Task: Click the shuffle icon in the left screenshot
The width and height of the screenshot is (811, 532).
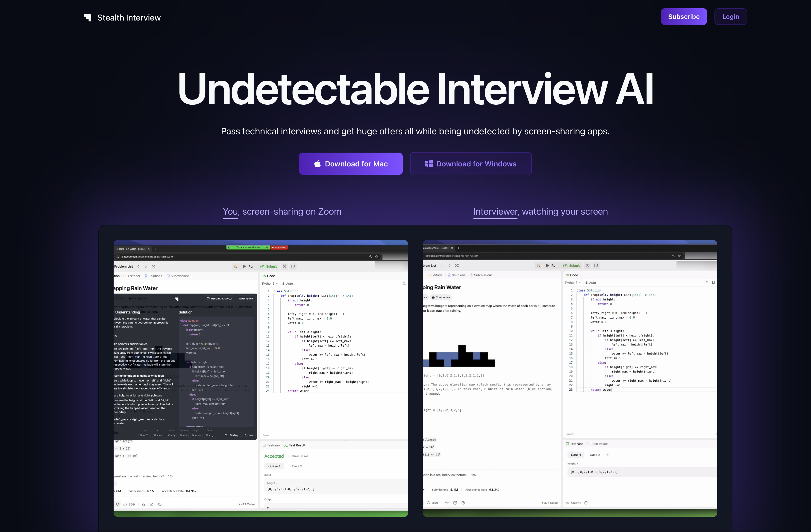Action: 153,266
